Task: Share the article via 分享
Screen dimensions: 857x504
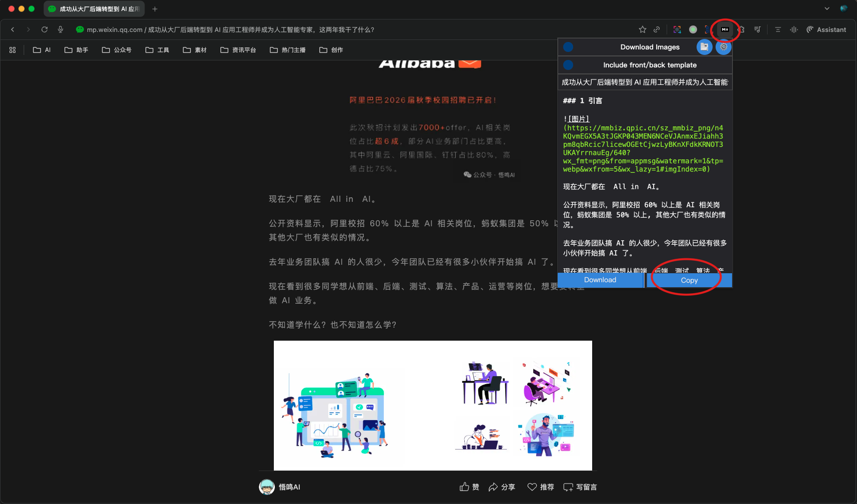Action: pyautogui.click(x=501, y=487)
